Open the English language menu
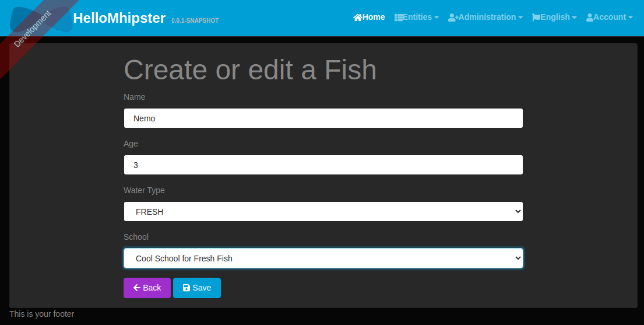This screenshot has width=644, height=325. pos(554,18)
